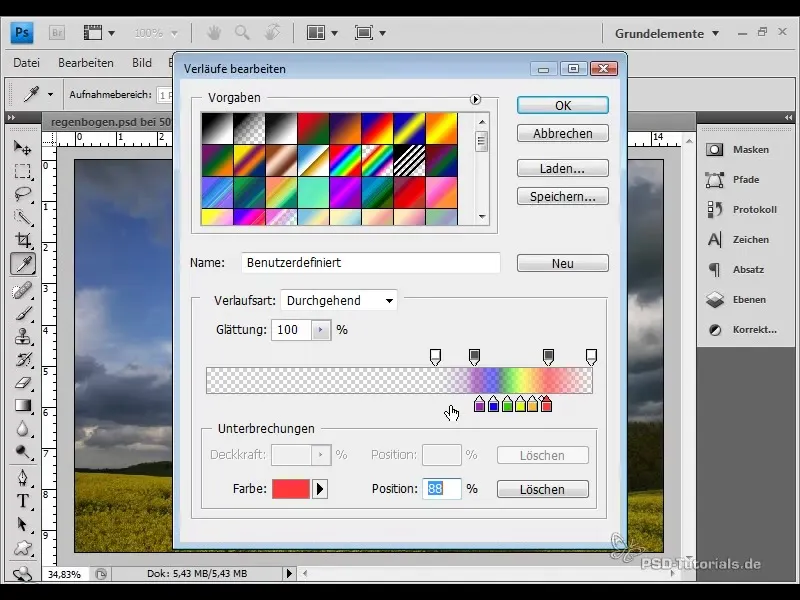Click the Laden... button
The height and width of the screenshot is (600, 800).
click(563, 168)
